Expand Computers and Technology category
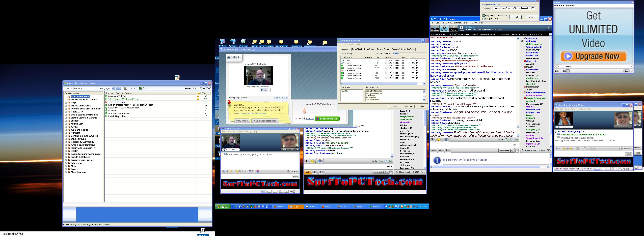This screenshot has height=236, width=644. (66, 154)
